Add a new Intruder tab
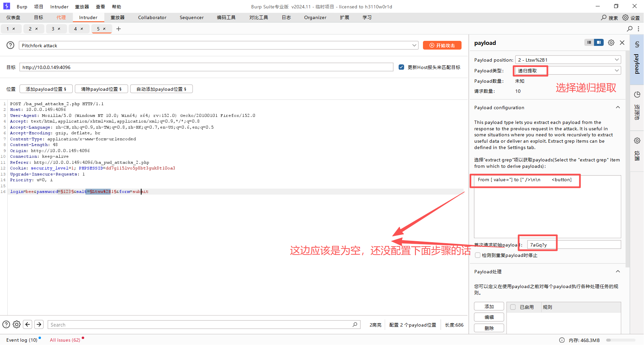The height and width of the screenshot is (345, 644). [x=118, y=29]
